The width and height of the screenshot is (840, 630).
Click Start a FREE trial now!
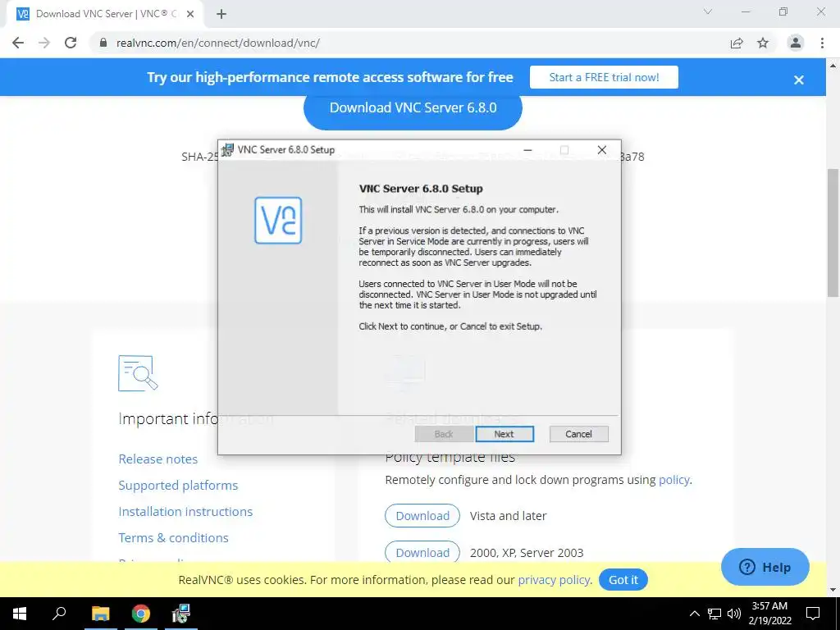(604, 77)
